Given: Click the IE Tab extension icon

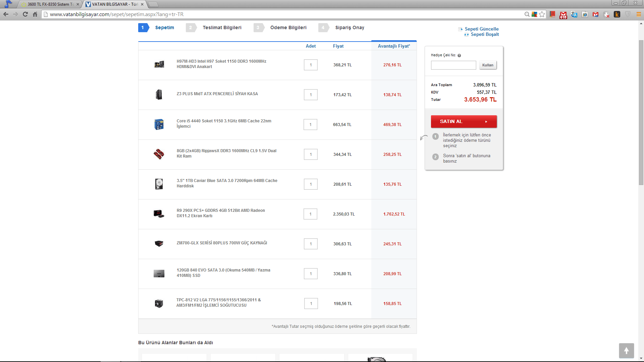Looking at the screenshot, I should point(585,14).
